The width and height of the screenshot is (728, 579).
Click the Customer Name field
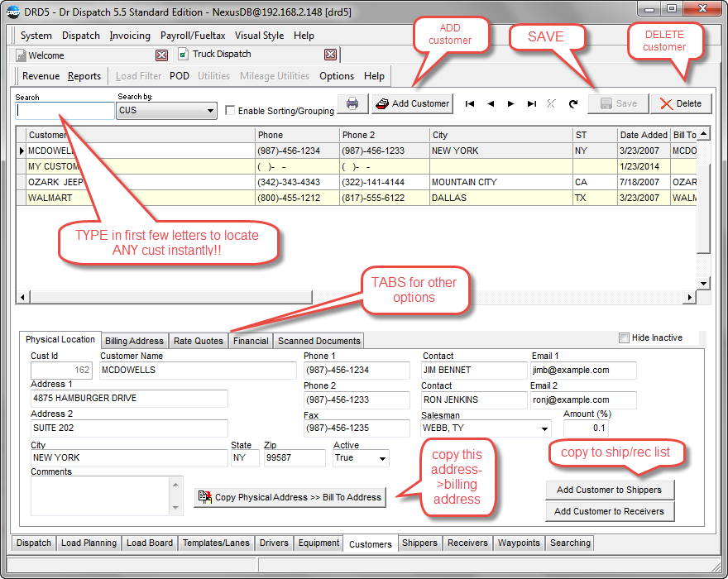click(x=198, y=371)
